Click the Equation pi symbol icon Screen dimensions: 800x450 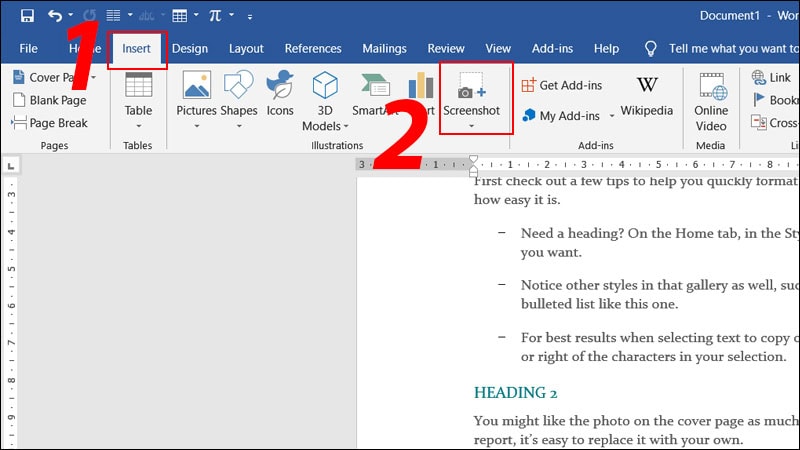point(215,16)
